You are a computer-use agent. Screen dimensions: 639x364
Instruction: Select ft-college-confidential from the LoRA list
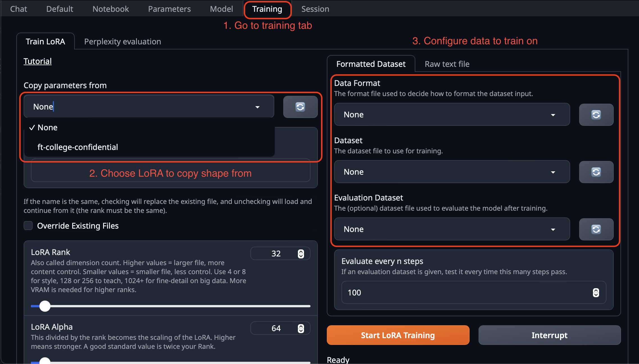78,147
